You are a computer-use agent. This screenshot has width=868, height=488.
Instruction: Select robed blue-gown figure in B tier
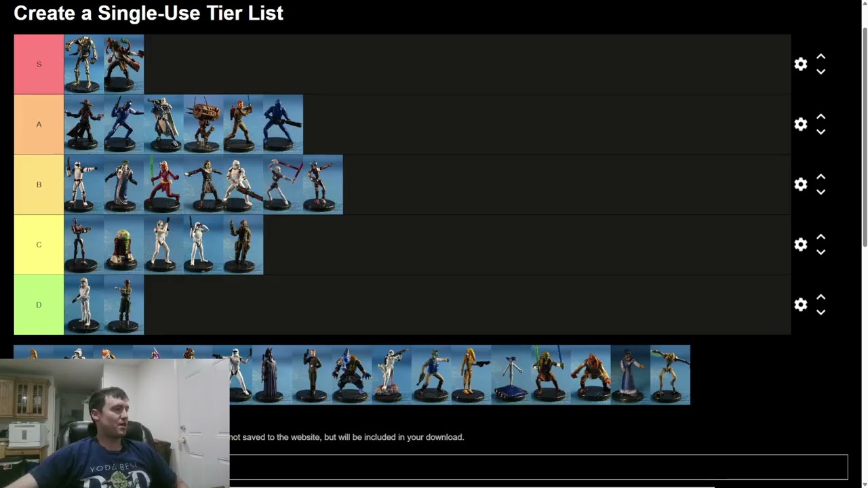coord(124,184)
